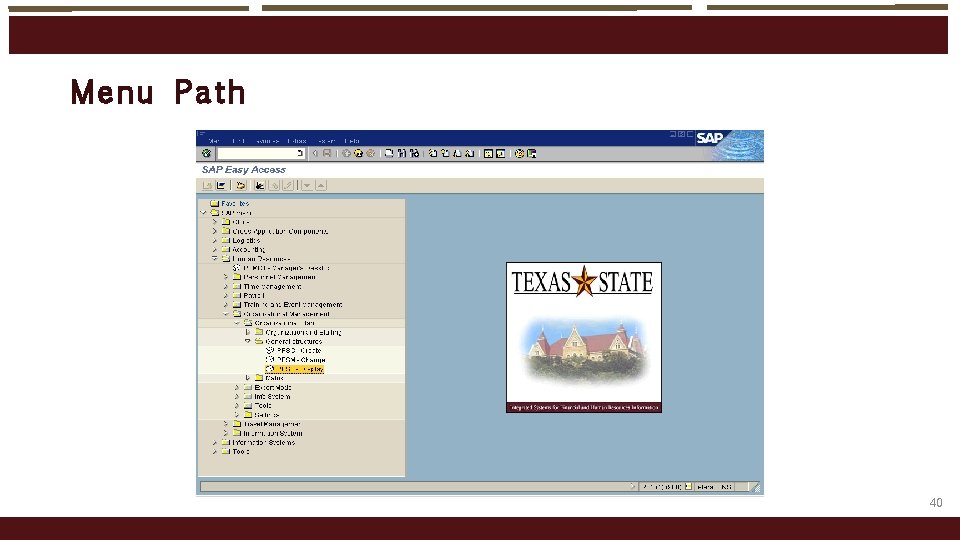Click the Change Favorites pencil icon

[287, 185]
